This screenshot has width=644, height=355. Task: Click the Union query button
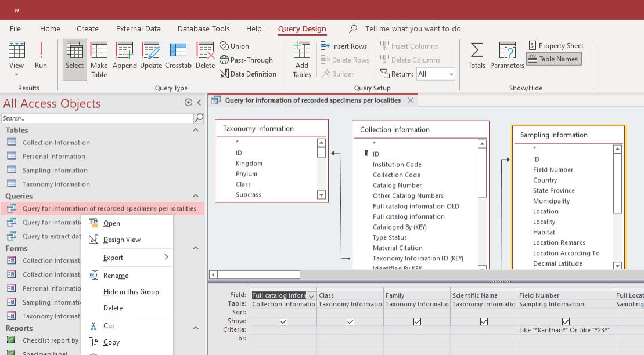click(x=234, y=46)
